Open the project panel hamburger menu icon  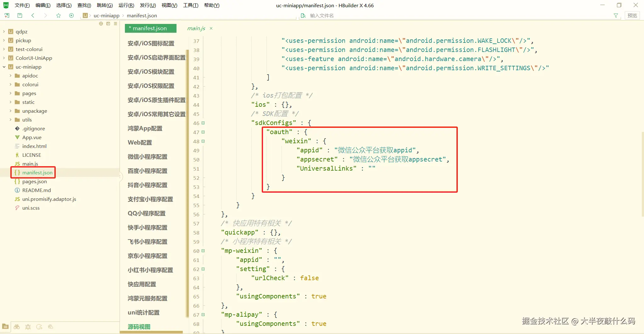click(x=115, y=24)
